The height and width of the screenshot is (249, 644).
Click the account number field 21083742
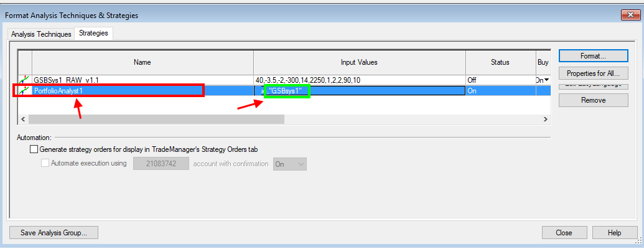161,164
